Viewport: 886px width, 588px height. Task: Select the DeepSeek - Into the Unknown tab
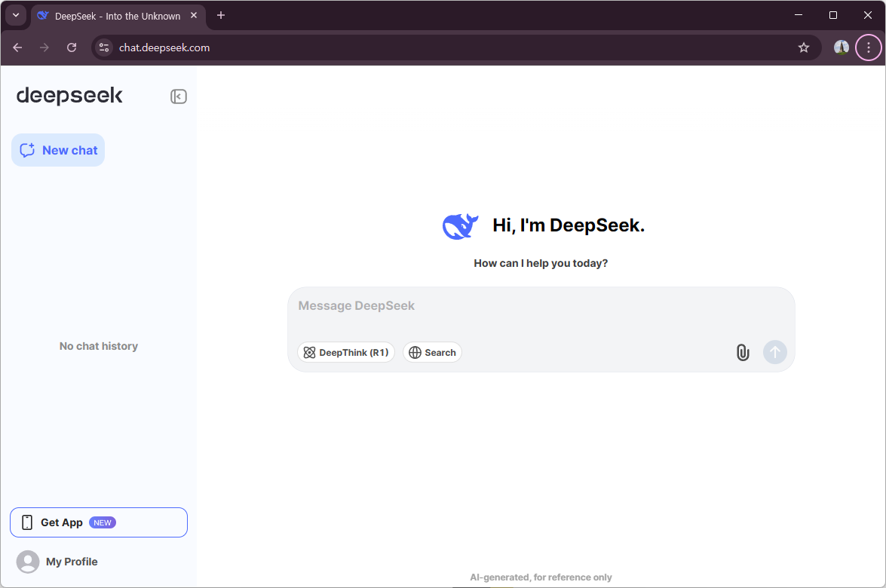118,16
